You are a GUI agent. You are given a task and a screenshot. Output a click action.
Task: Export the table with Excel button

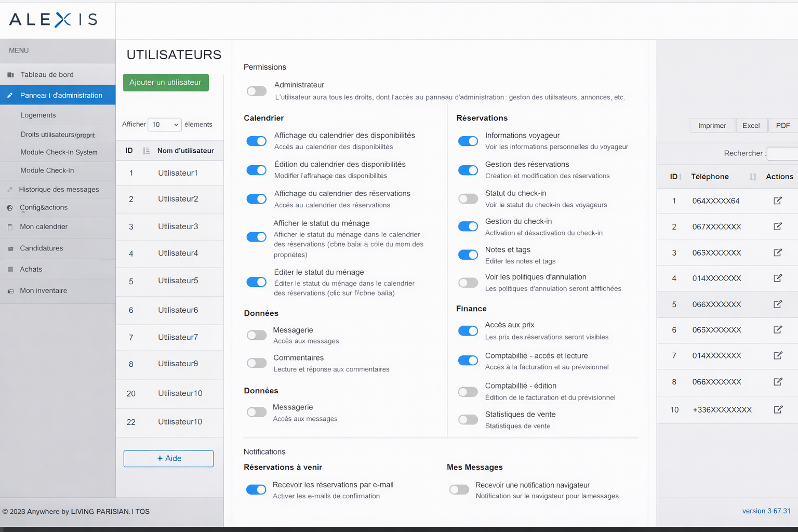751,126
